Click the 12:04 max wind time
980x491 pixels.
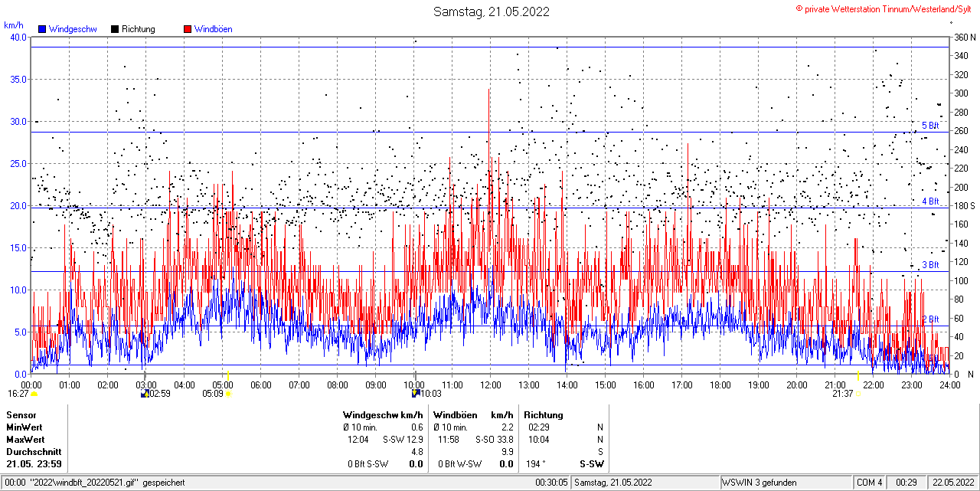[358, 440]
